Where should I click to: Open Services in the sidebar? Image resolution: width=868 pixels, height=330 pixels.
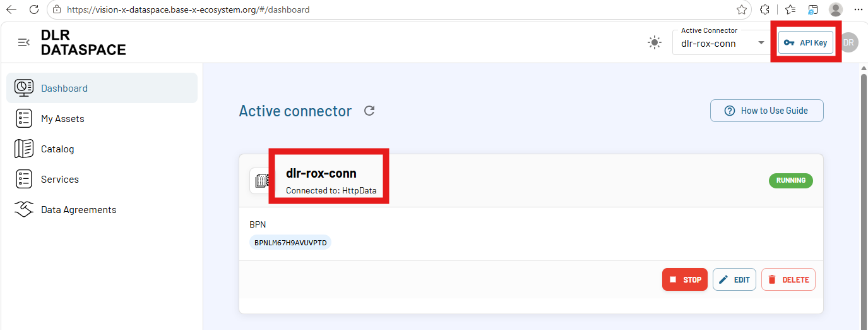(x=102, y=179)
